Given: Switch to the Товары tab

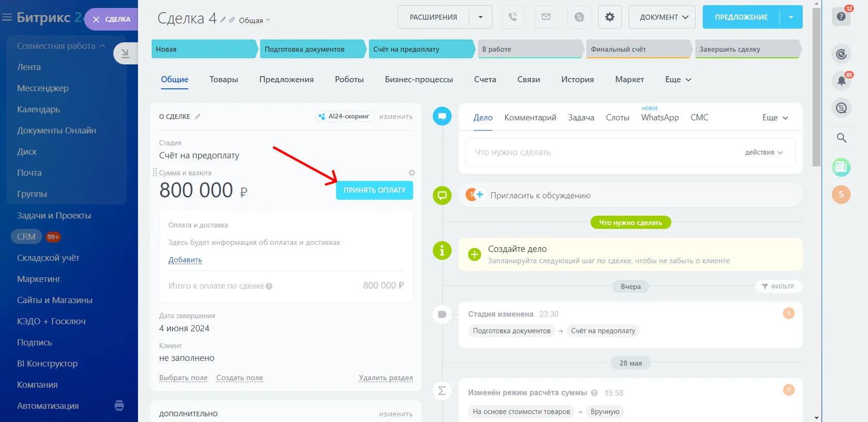Looking at the screenshot, I should pyautogui.click(x=224, y=80).
